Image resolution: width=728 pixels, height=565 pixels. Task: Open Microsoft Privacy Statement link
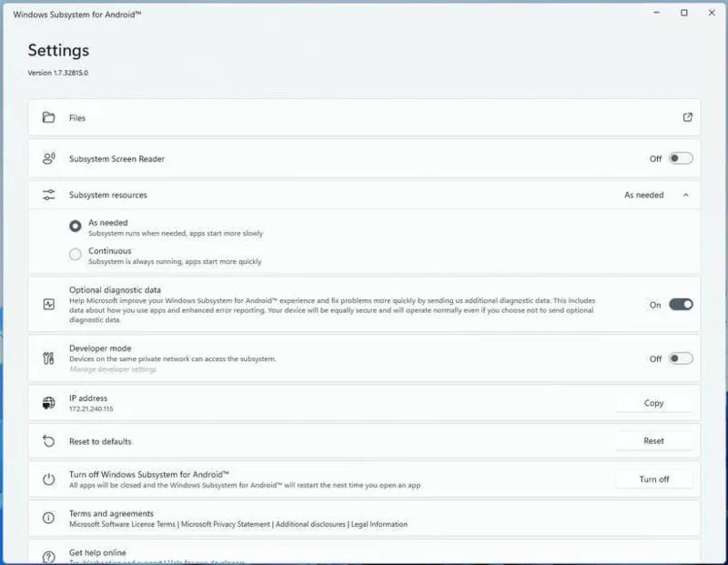point(225,524)
